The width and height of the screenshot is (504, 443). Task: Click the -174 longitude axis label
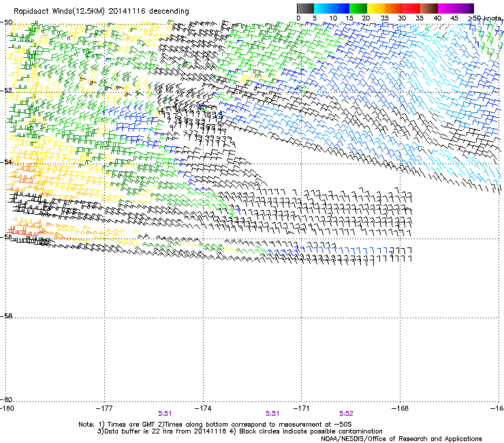[x=203, y=408]
